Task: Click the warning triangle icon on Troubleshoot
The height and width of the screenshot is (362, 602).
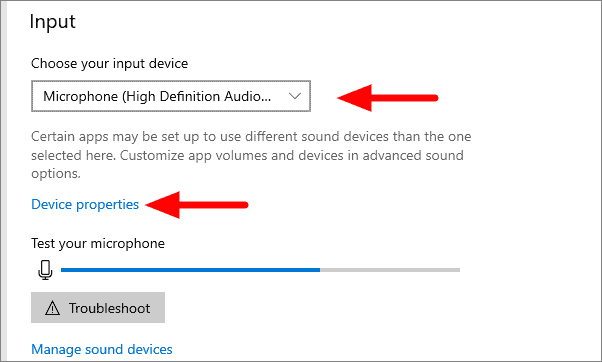Action: [52, 308]
